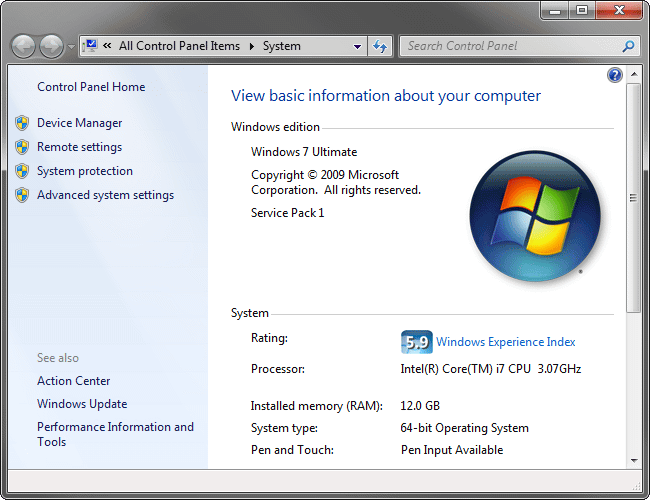The width and height of the screenshot is (650, 500).
Task: Click the shield icon beside Device Manager
Action: coord(22,123)
